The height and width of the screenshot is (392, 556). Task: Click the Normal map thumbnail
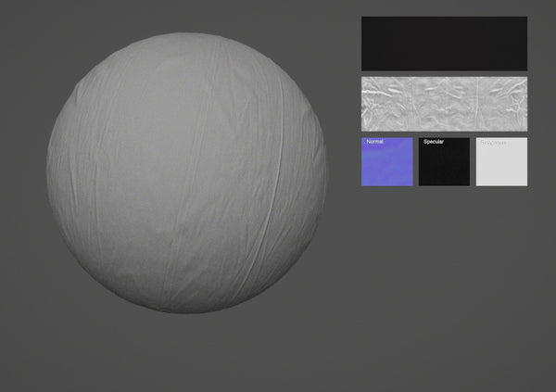(x=387, y=162)
